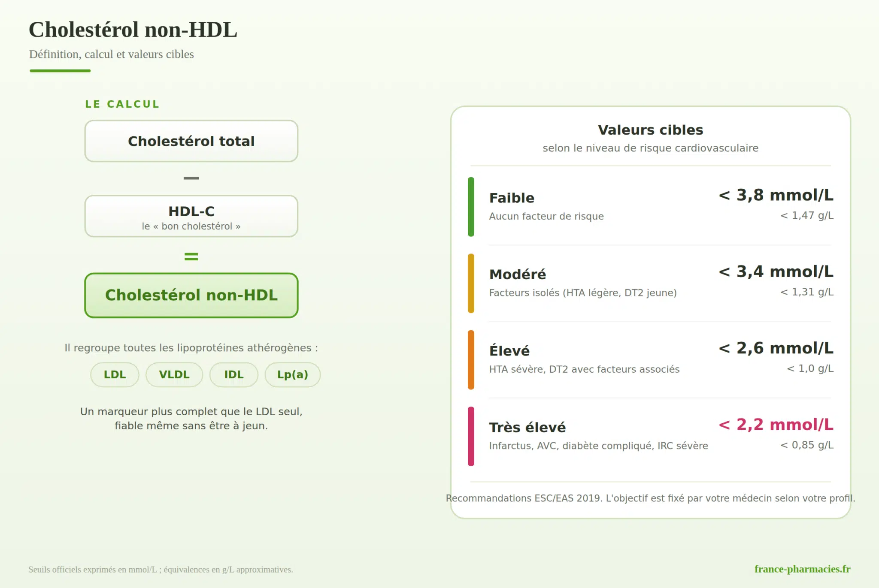Click the '< 3,4 mmol/L' value
This screenshot has height=588, width=879.
coord(776,272)
